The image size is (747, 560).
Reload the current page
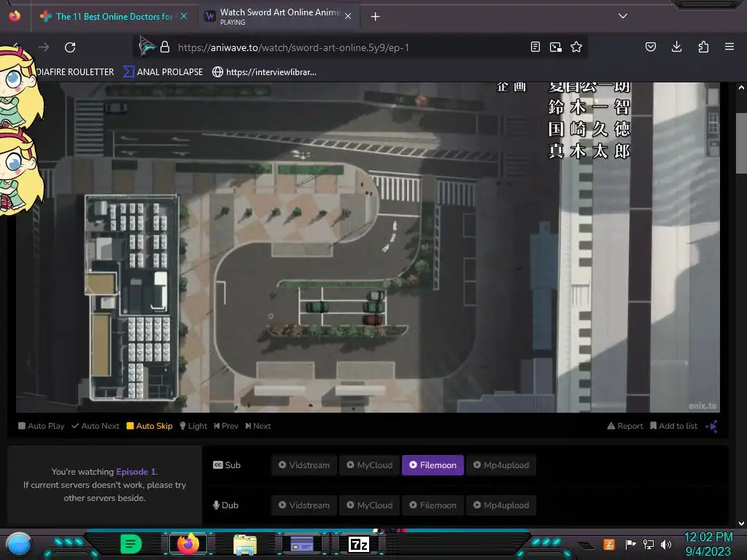70,47
